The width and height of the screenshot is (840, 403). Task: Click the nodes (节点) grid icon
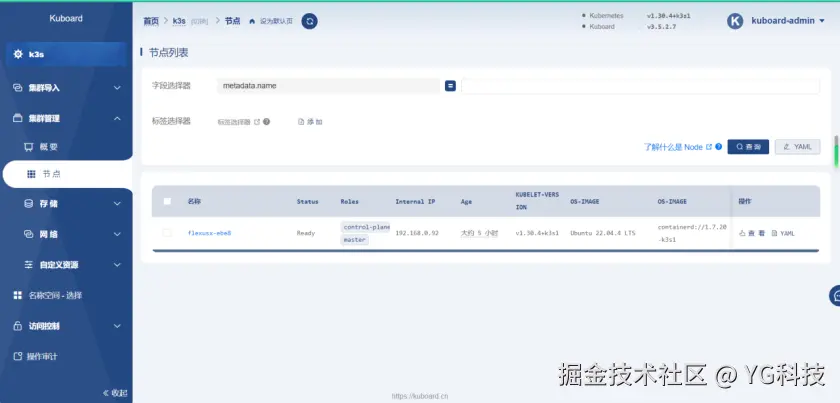pos(31,174)
